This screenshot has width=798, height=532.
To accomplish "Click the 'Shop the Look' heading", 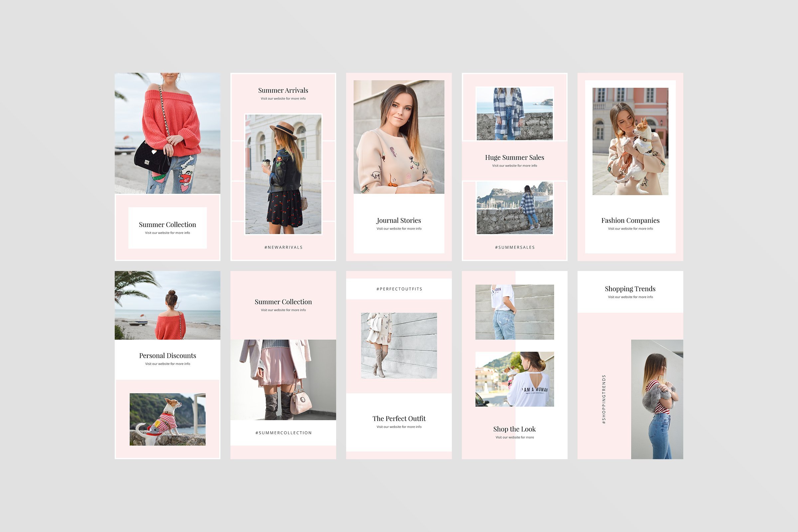I will click(515, 429).
